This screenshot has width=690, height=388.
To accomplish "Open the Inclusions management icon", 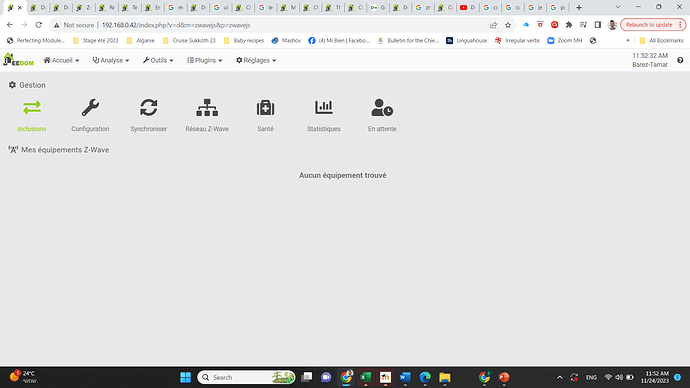I will (32, 108).
